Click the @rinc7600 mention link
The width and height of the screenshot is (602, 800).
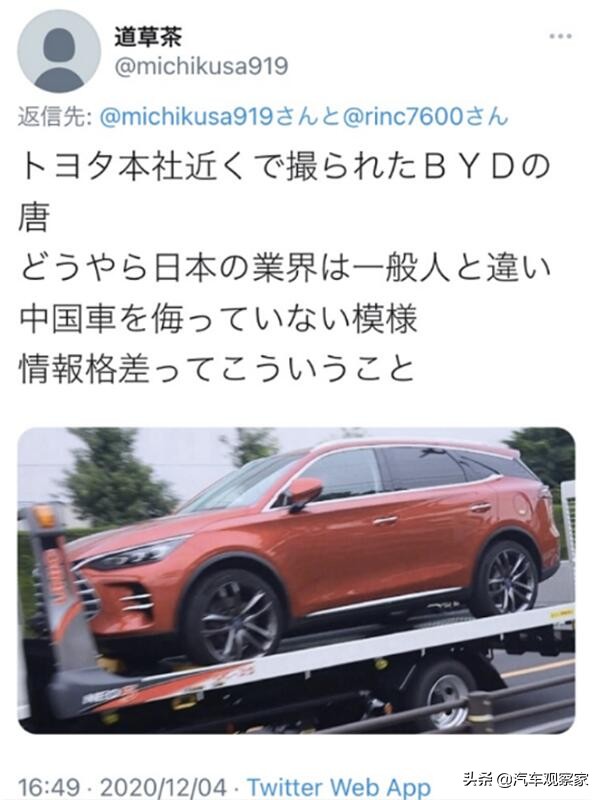(x=403, y=117)
